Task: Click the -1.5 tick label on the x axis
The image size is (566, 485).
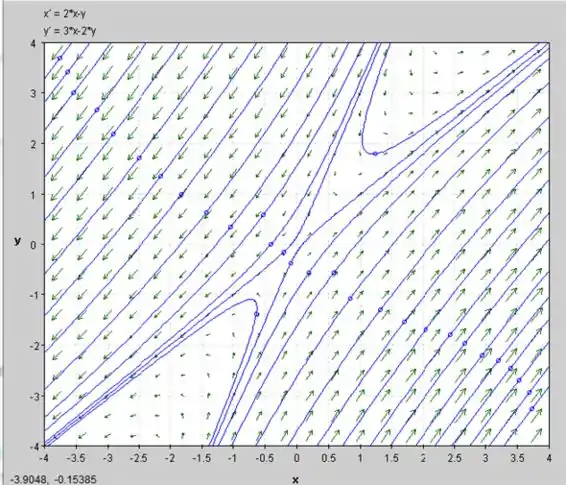Action: pos(203,459)
